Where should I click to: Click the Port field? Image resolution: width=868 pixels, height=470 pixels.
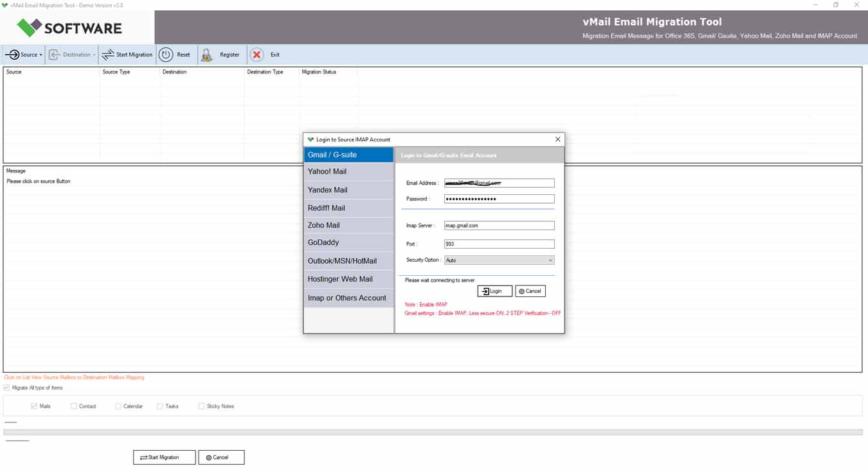pyautogui.click(x=499, y=244)
